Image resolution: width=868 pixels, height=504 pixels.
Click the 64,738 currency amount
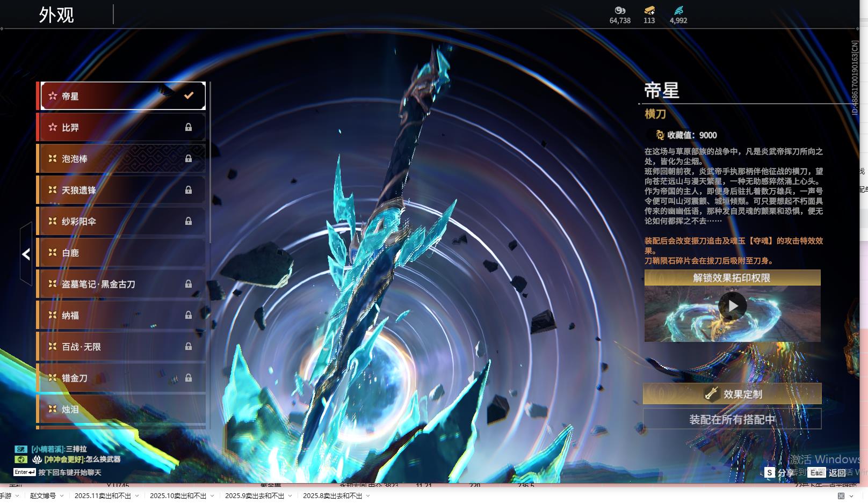[620, 20]
